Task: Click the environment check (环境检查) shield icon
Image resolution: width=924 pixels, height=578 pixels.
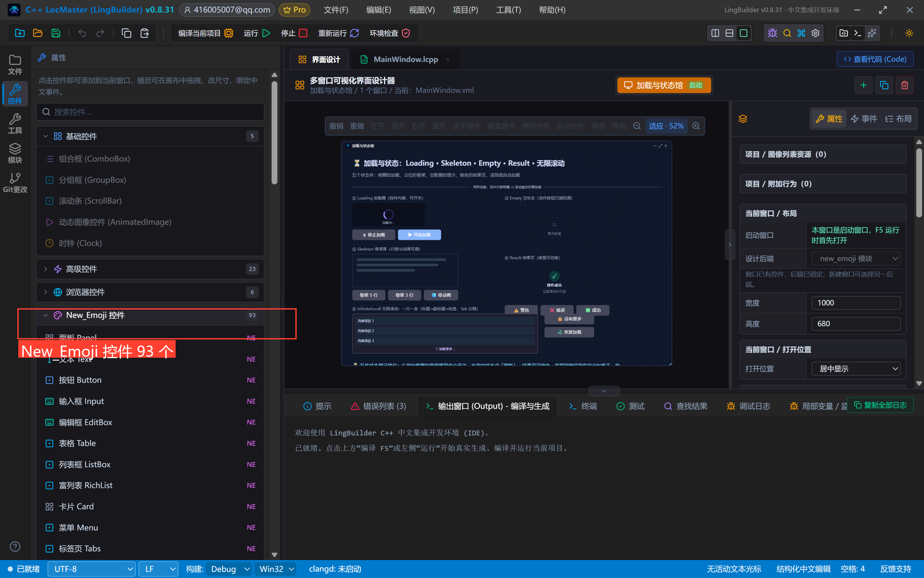Action: coord(406,33)
